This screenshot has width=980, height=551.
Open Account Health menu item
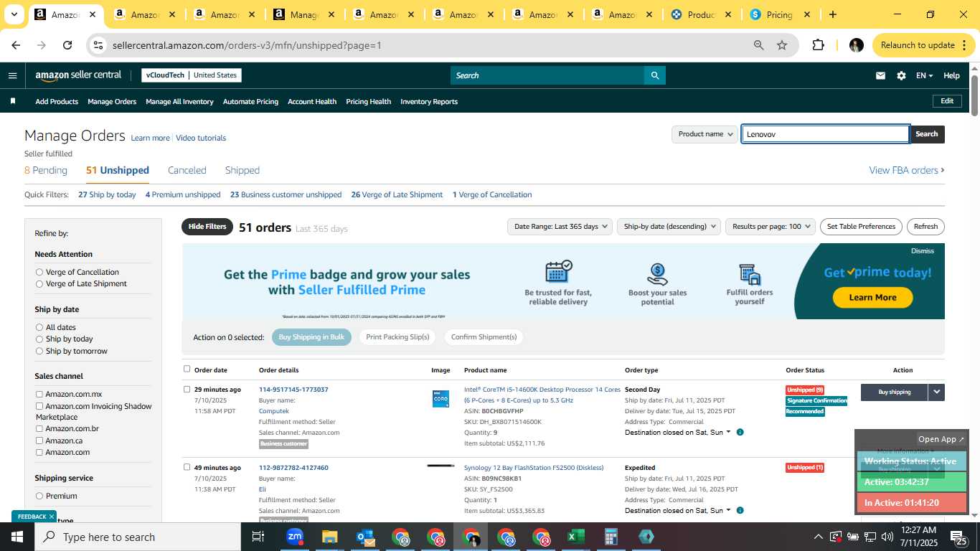click(312, 102)
